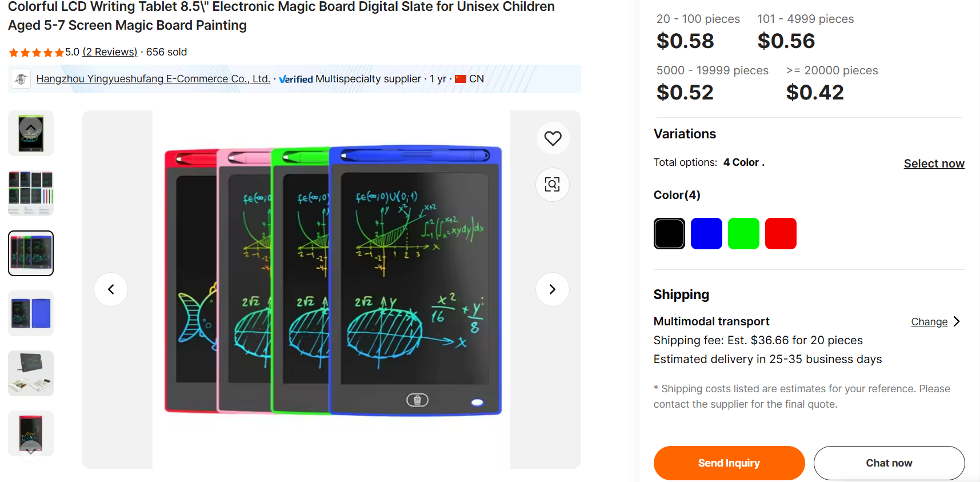
Task: Open Hangzhou Yingyueshufang supplier page
Action: tap(153, 78)
